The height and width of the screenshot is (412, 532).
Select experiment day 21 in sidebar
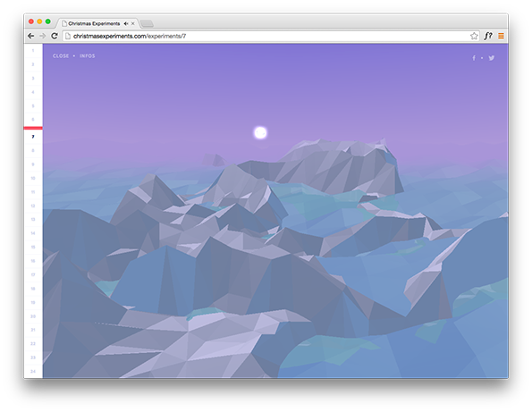point(33,330)
